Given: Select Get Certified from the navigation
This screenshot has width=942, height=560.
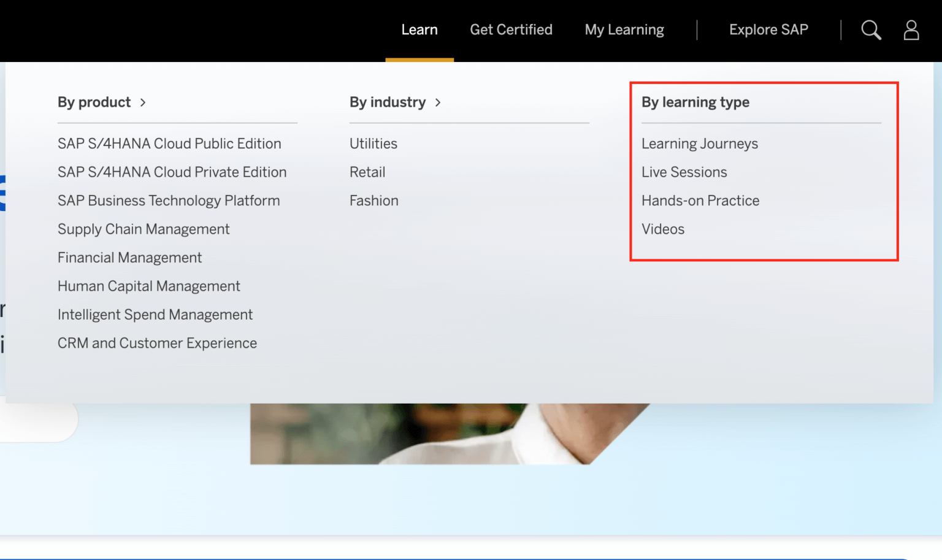Looking at the screenshot, I should coord(511,29).
